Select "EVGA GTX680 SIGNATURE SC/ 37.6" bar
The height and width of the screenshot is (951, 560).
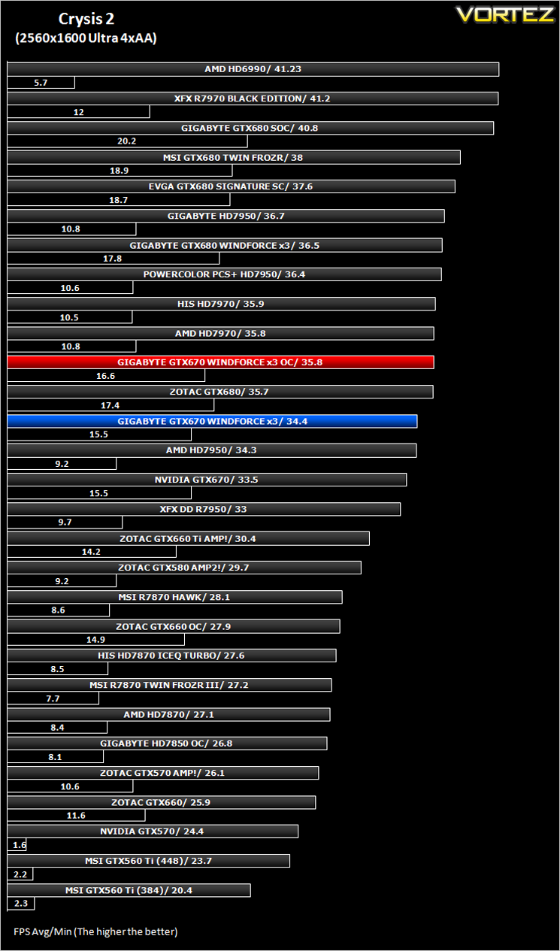pos(231,186)
